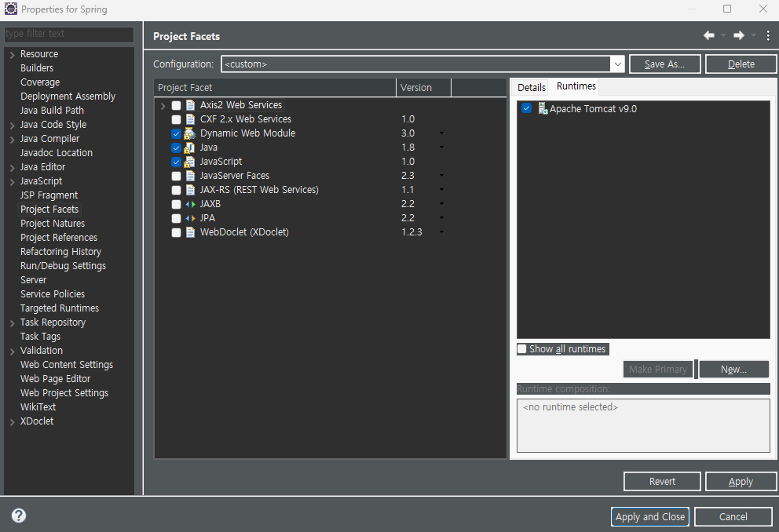
Task: Uncheck the JavaScript facet checkbox
Action: point(177,162)
